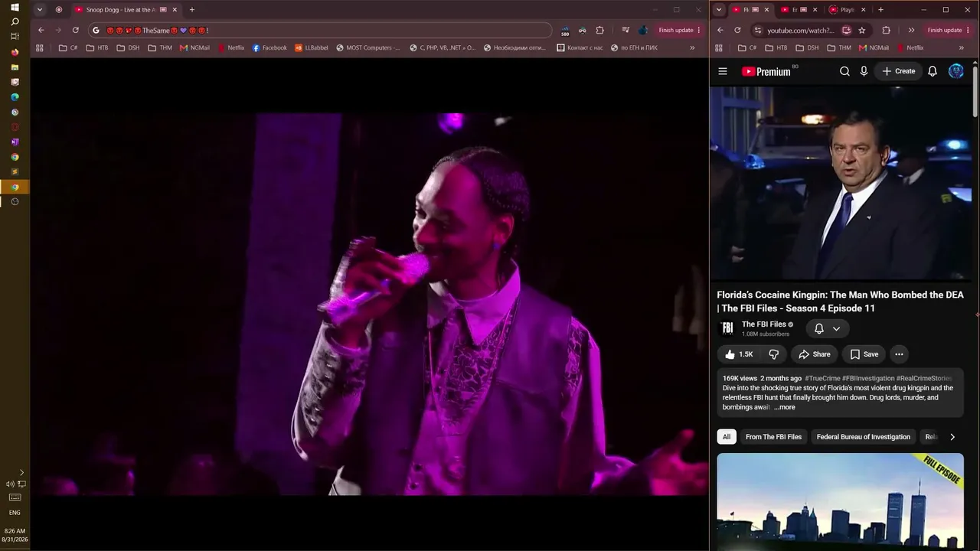The height and width of the screenshot is (551, 980).
Task: Select the All filter chip
Action: click(727, 437)
